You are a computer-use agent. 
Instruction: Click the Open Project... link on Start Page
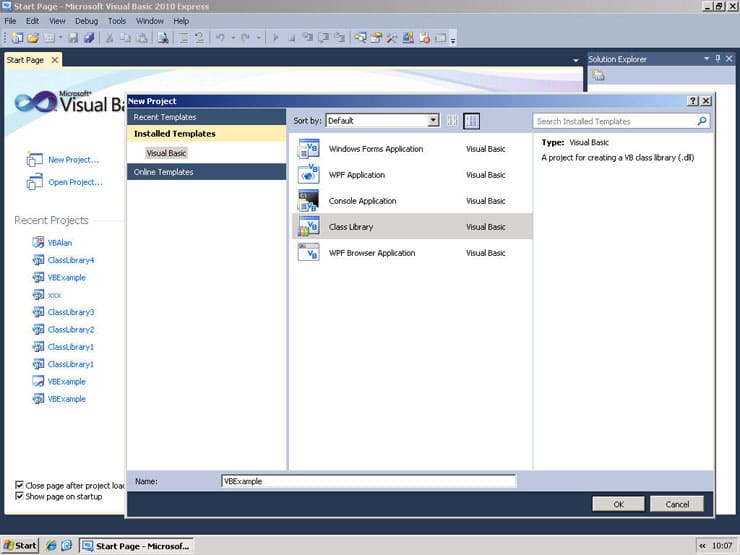[75, 182]
